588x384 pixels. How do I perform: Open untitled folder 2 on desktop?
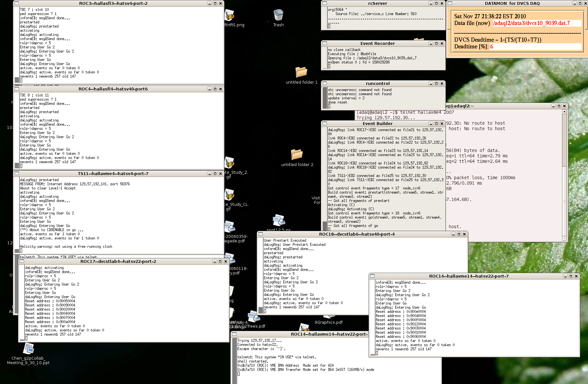[297, 154]
